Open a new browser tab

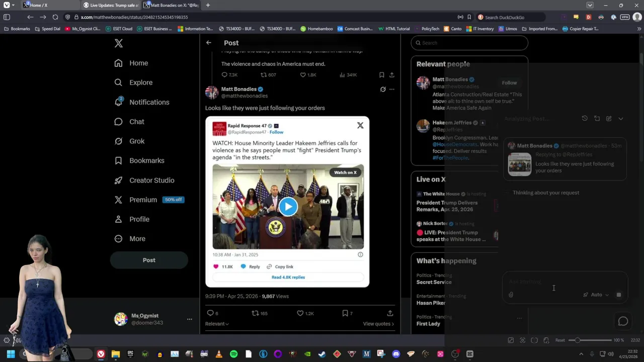coord(208,5)
